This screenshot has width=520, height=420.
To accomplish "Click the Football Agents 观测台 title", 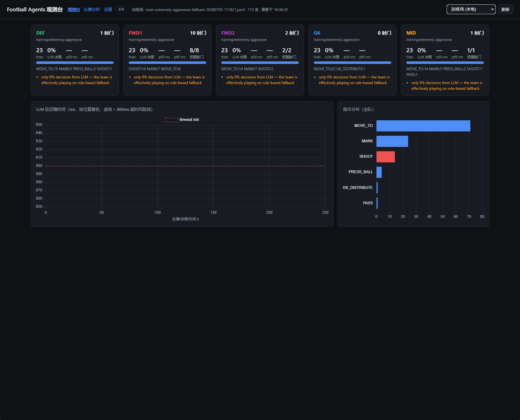I will click(35, 9).
